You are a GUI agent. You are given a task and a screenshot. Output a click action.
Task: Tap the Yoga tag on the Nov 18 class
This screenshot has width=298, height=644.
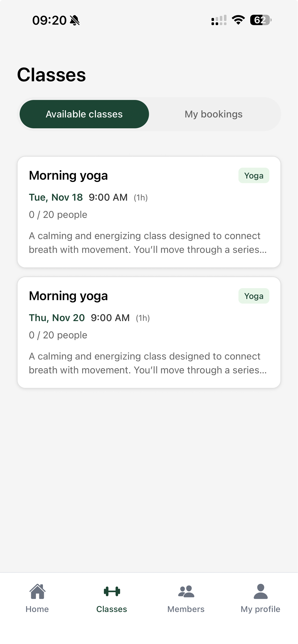[254, 175]
